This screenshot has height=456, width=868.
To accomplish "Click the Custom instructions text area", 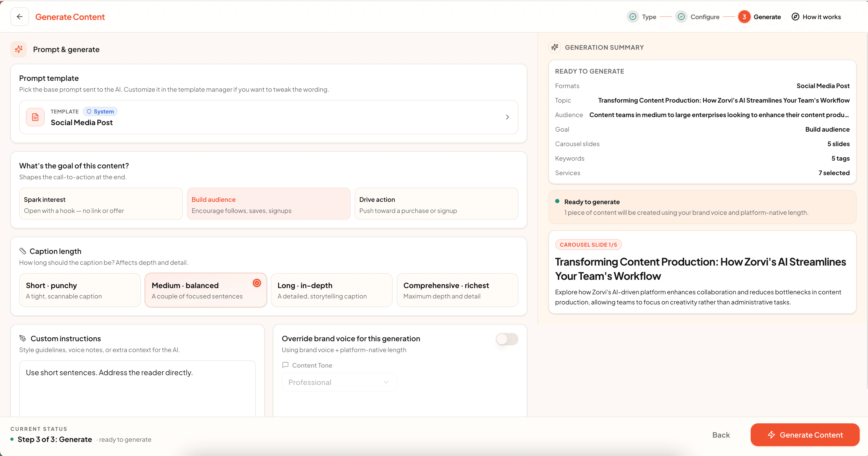I will (x=138, y=389).
